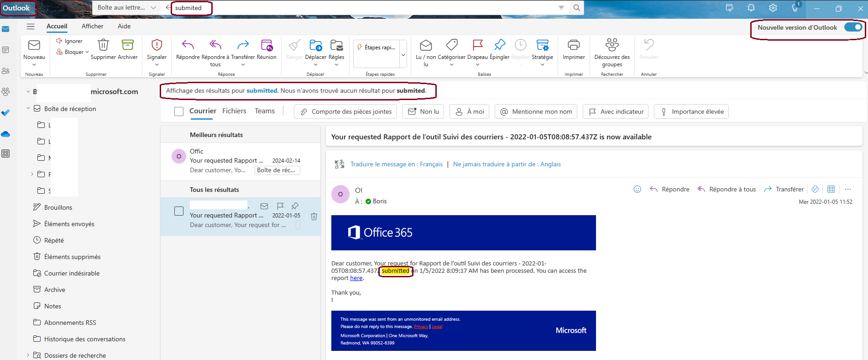
Task: Open the Boîte aux lettres search scope dropdown
Action: click(153, 8)
